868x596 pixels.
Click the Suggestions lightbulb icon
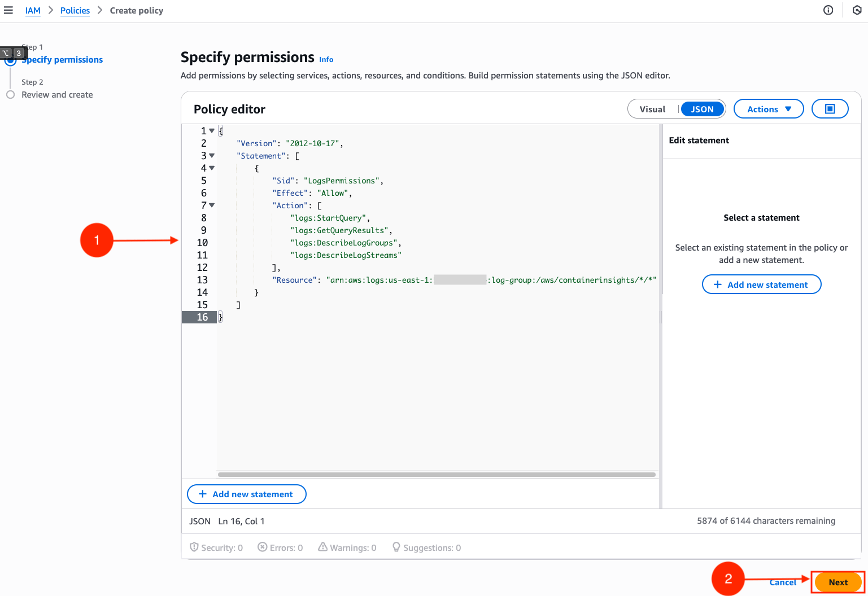pos(396,547)
